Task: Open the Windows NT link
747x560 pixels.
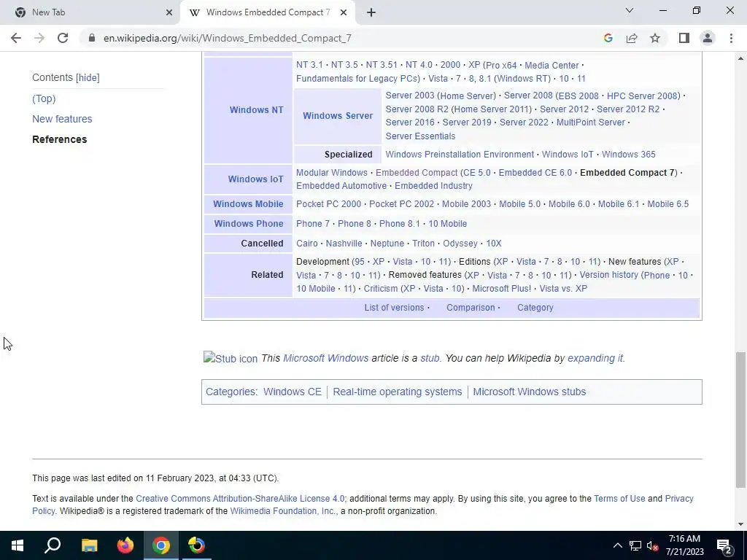Action: coord(256,110)
